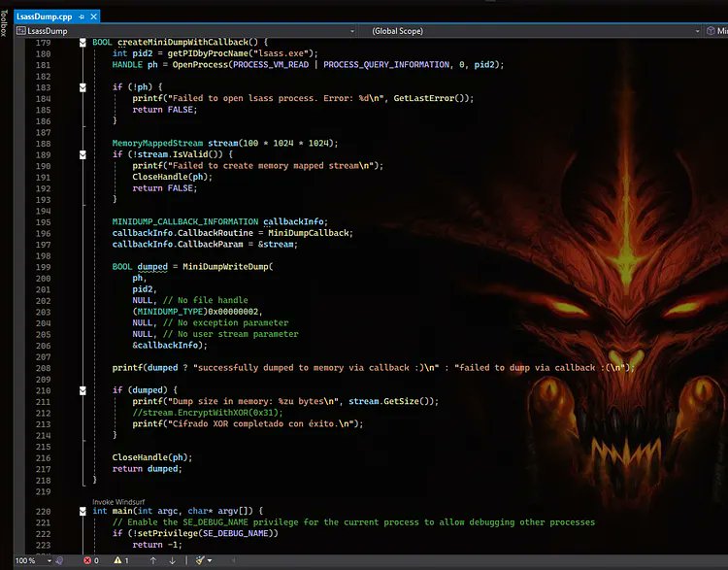Screen dimensions: 728x570
Task: Click 'return dumped;' on line 217
Action: pyautogui.click(x=148, y=469)
